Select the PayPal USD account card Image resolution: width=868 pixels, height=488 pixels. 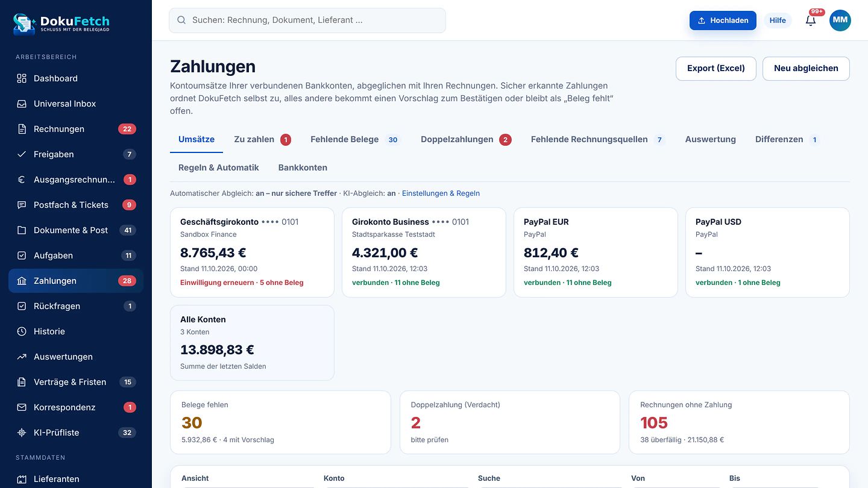tap(767, 252)
